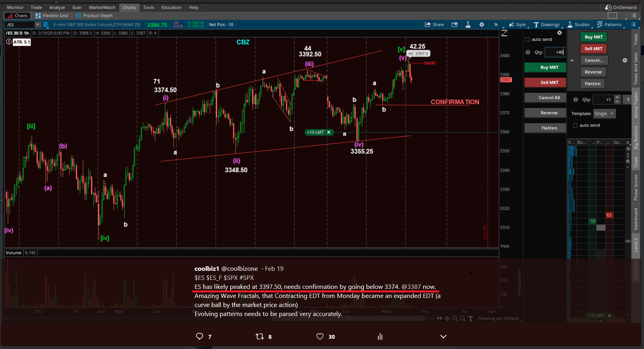Image resolution: width=644 pixels, height=349 pixels.
Task: Open Dashboard side tab
Action: [636, 219]
